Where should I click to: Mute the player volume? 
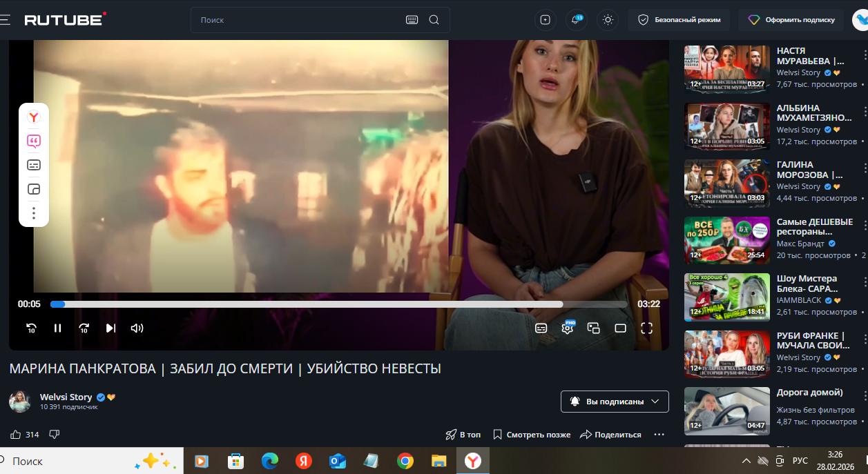tap(137, 328)
